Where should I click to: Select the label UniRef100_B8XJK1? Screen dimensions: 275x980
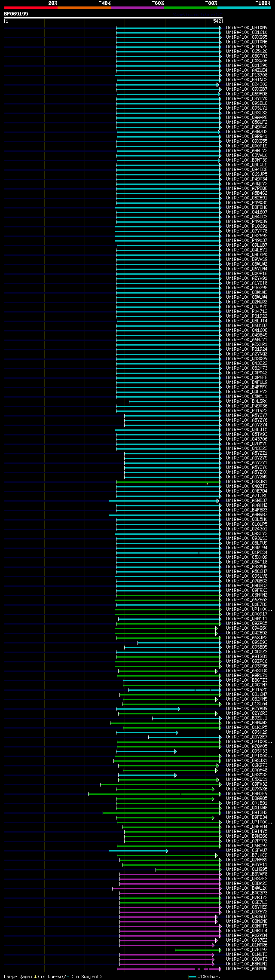247,482
